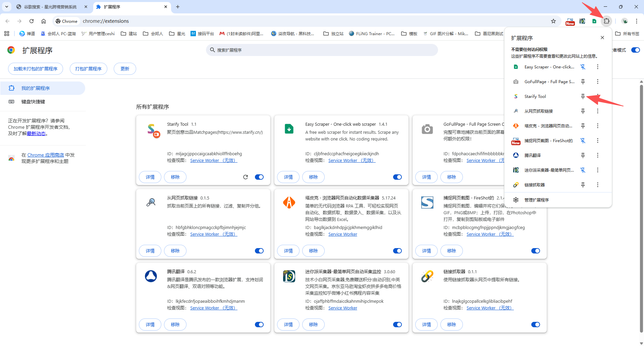Open the Chrome 应用商店 link
644x346 pixels.
[46, 155]
